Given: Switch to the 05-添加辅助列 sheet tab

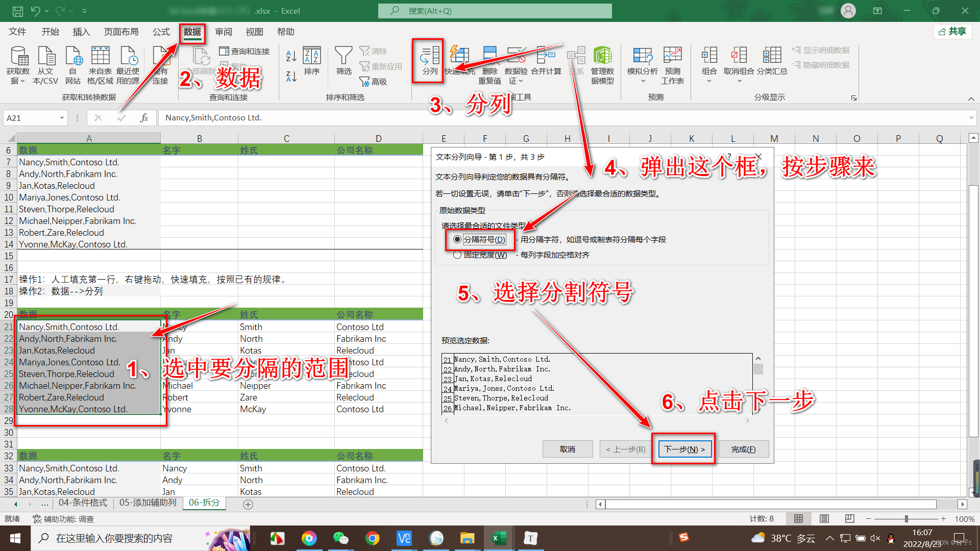Looking at the screenshot, I should (148, 503).
